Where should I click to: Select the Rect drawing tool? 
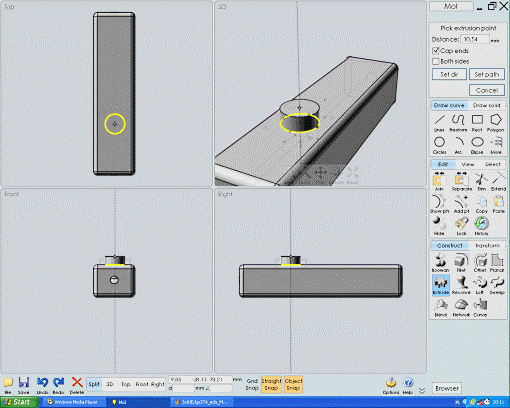[477, 123]
